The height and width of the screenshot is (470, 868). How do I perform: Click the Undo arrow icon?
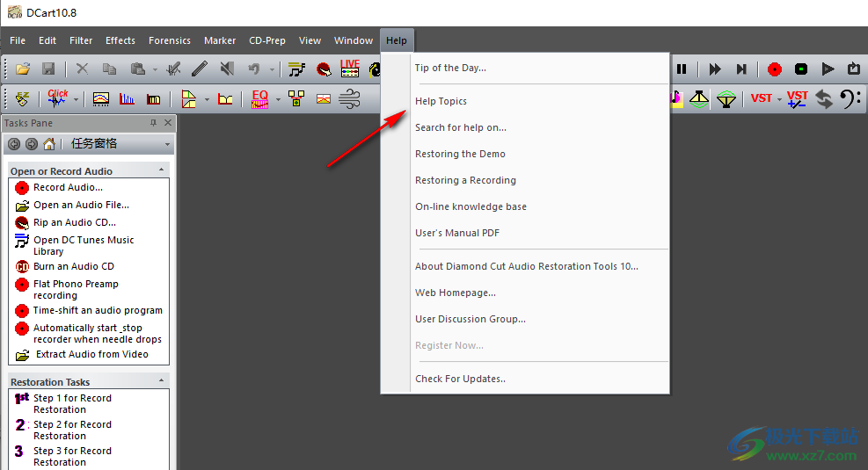pos(254,69)
